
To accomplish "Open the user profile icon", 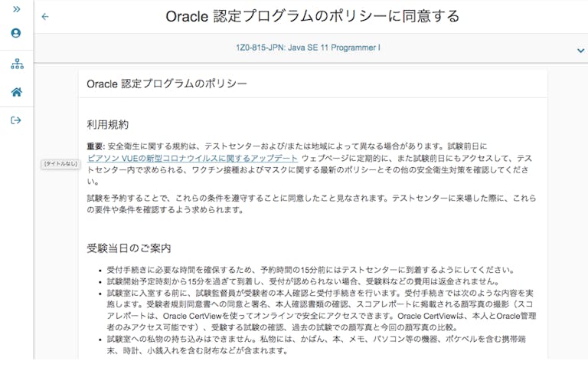I will (16, 33).
